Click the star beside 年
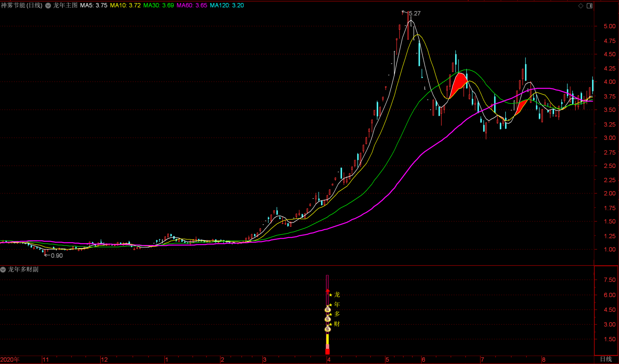This screenshot has height=364, width=619. [331, 305]
